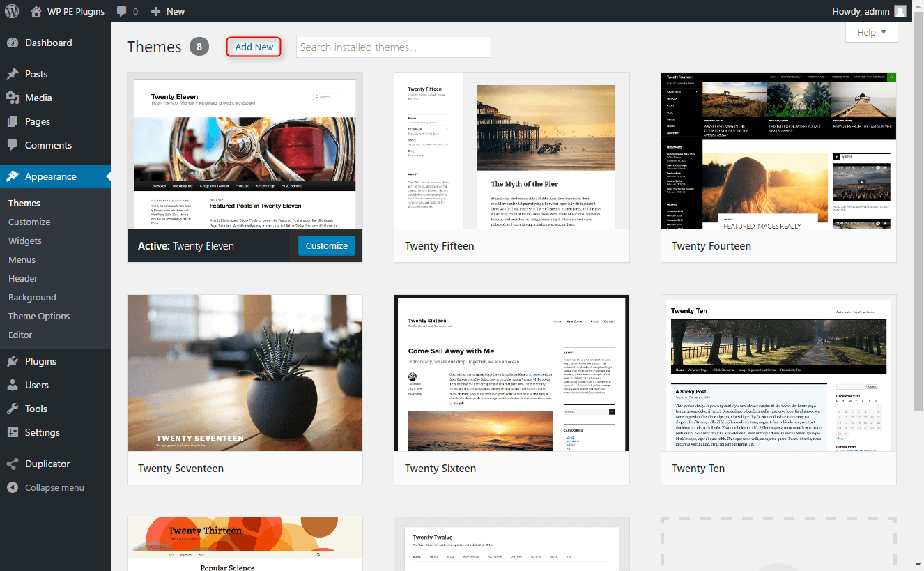
Task: Open Plugins via the plug icon
Action: (13, 361)
